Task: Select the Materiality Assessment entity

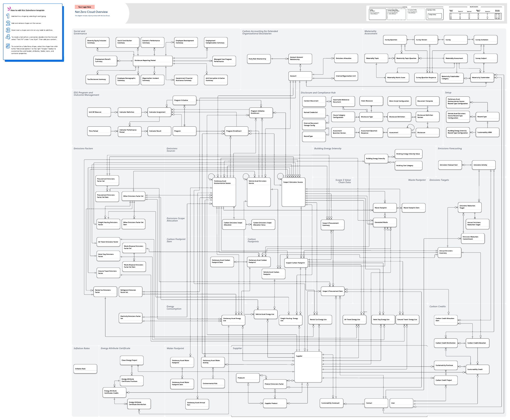Action: click(x=456, y=58)
